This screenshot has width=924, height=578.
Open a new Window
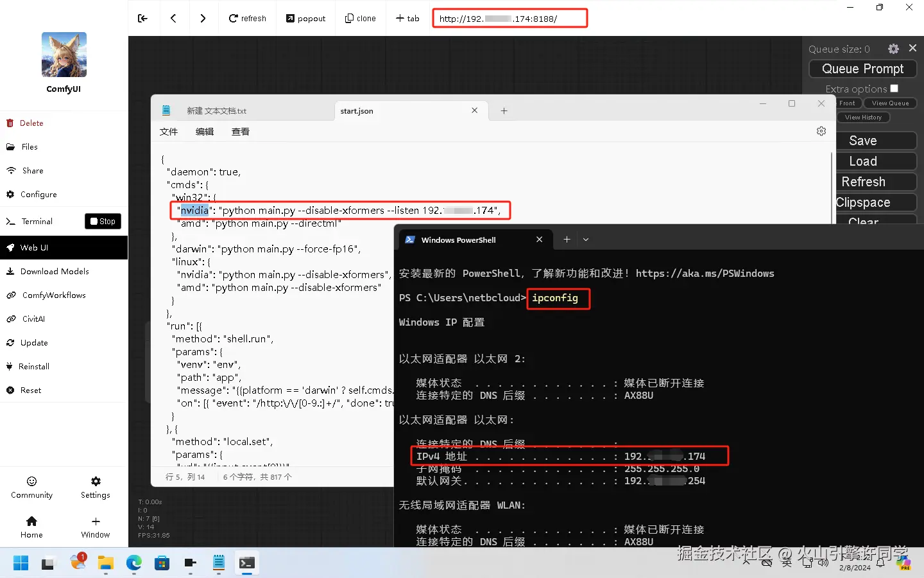click(x=96, y=527)
